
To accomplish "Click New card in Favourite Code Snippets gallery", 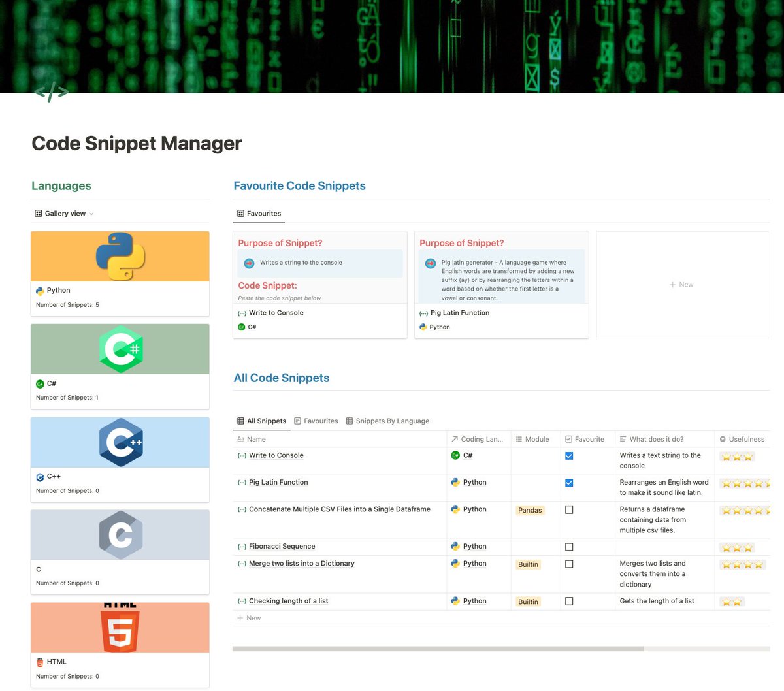I will [x=681, y=284].
